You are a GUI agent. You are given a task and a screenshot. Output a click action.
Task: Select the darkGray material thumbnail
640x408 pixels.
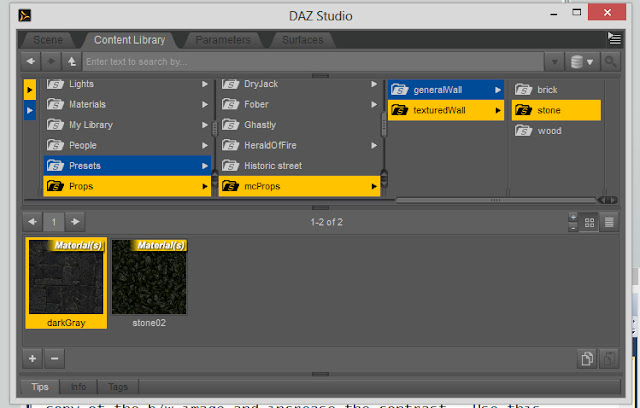[66, 283]
